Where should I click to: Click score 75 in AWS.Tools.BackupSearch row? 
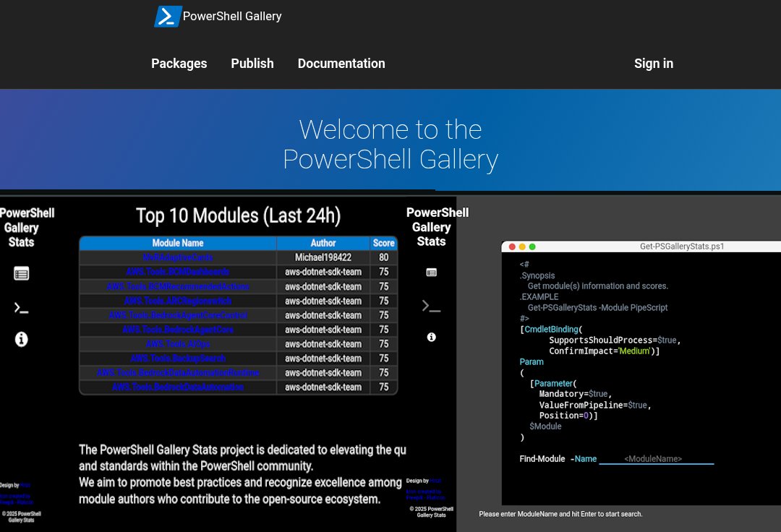[x=383, y=359]
